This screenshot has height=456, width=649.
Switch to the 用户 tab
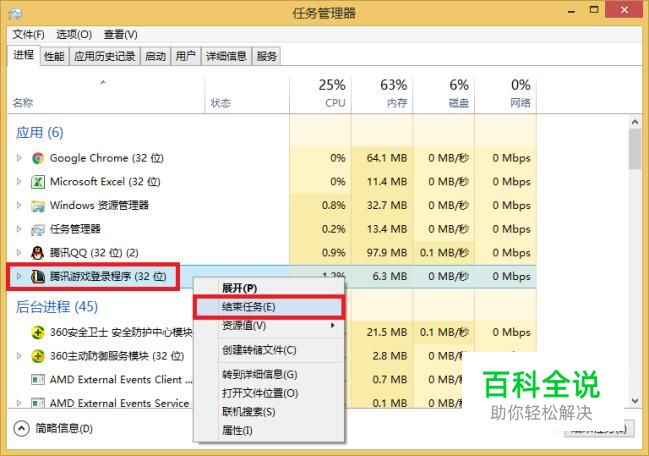click(x=185, y=56)
